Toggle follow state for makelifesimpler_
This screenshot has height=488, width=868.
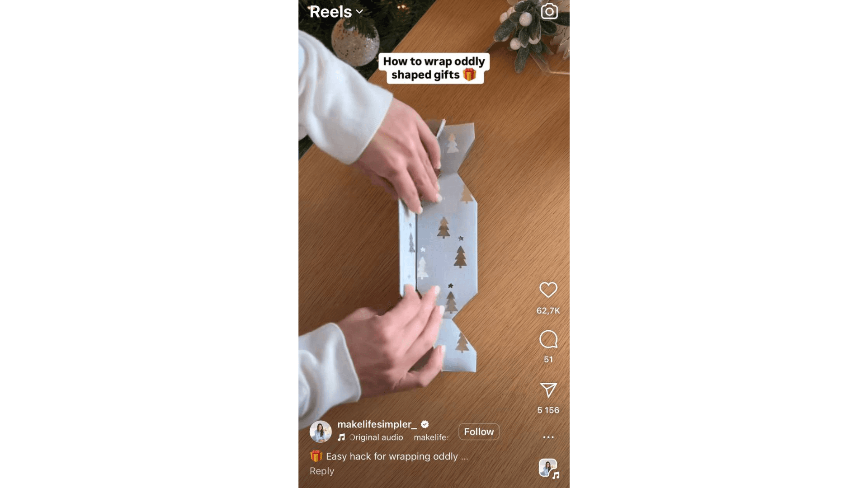479,432
